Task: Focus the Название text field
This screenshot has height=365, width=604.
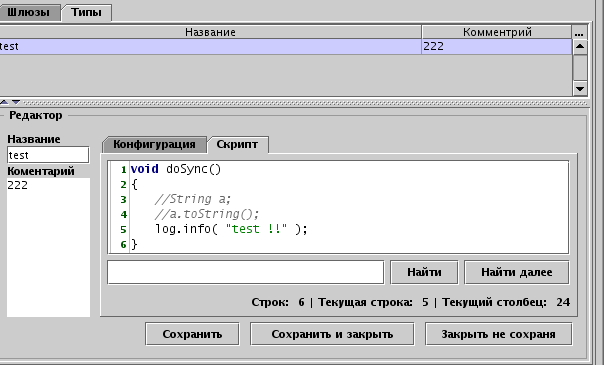Action: pyautogui.click(x=48, y=155)
